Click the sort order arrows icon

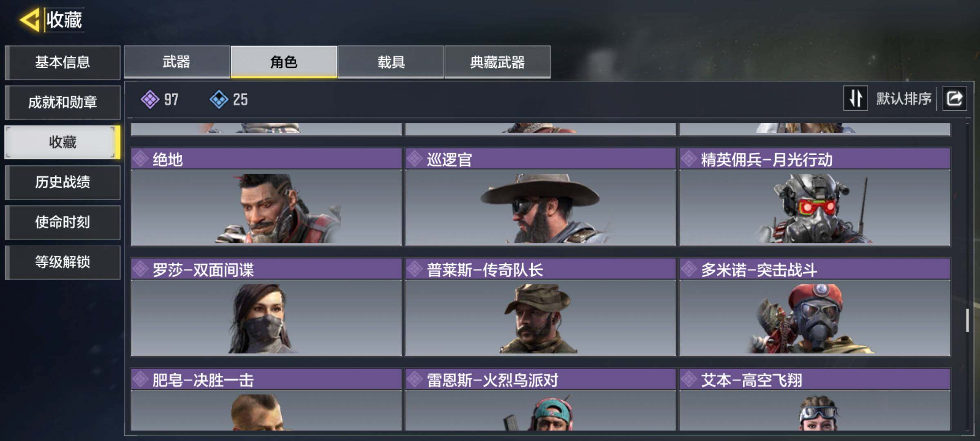(x=855, y=98)
